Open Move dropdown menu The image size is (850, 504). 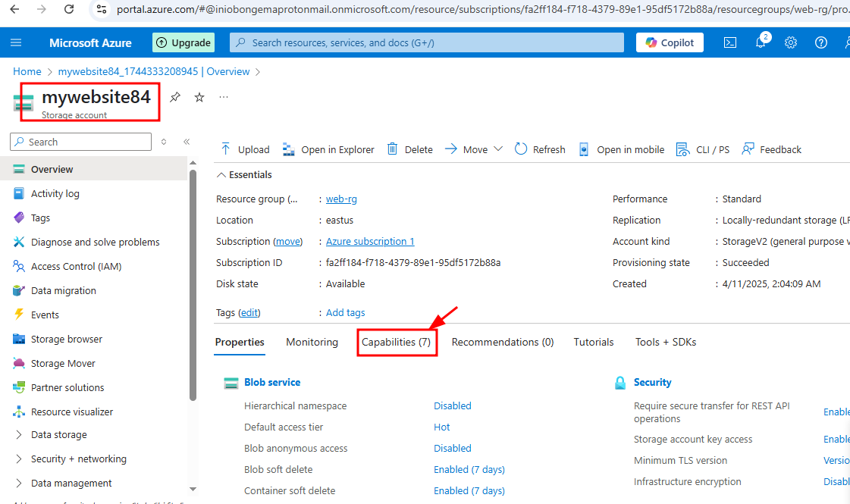tap(475, 149)
